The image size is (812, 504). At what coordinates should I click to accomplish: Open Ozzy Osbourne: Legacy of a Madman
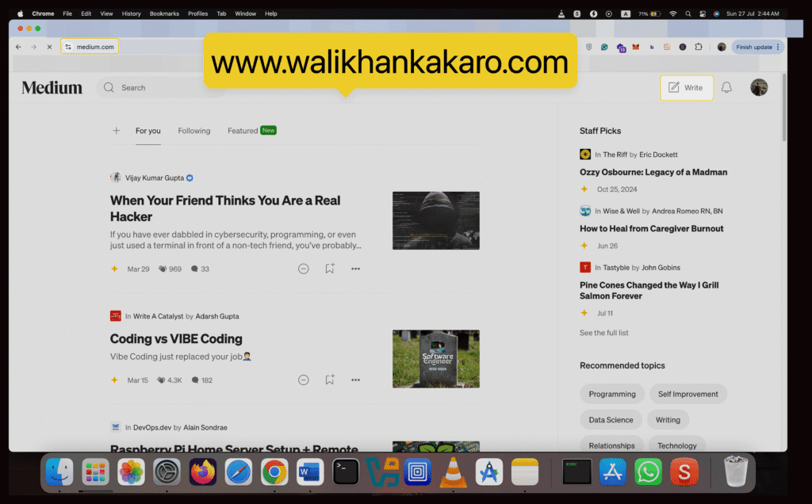click(x=653, y=172)
